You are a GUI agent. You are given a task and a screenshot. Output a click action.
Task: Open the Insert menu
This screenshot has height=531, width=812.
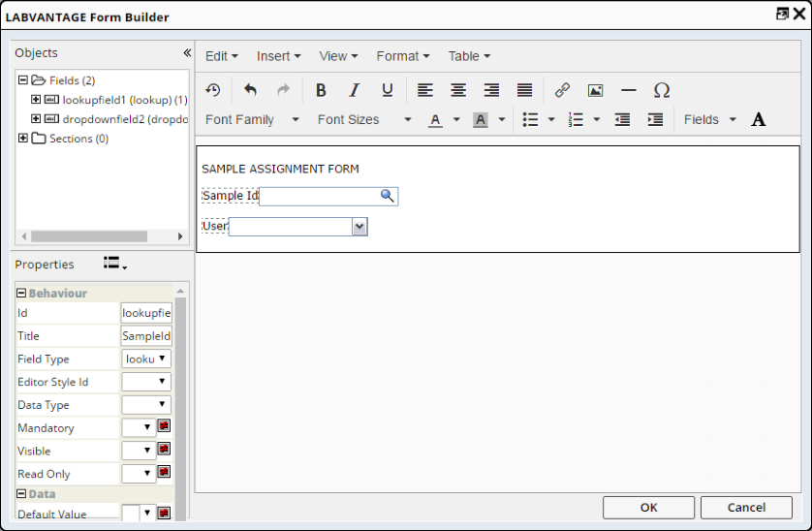click(279, 56)
